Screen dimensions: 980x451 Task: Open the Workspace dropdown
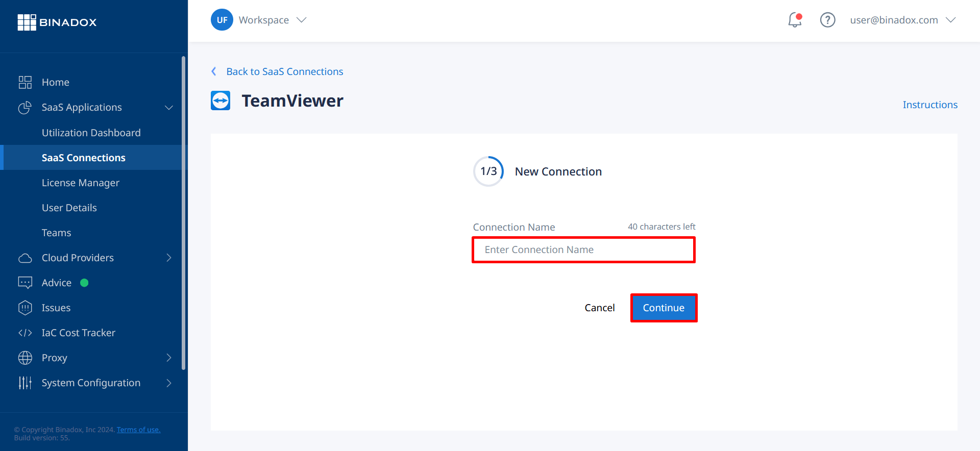tap(273, 20)
